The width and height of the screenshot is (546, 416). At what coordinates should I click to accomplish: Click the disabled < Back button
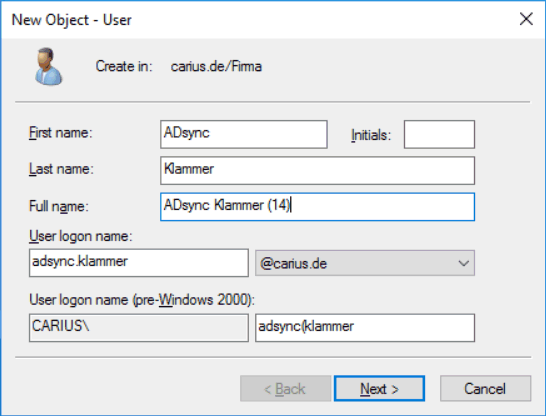click(285, 388)
